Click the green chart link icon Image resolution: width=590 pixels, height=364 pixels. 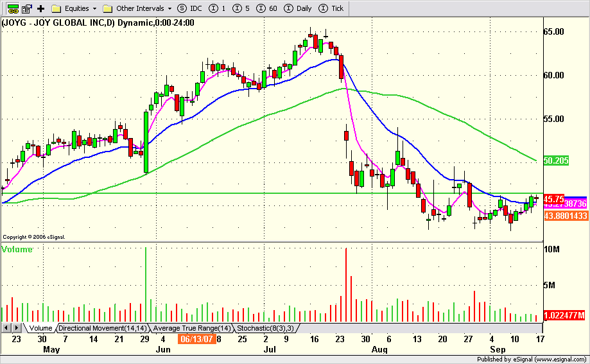13,8
